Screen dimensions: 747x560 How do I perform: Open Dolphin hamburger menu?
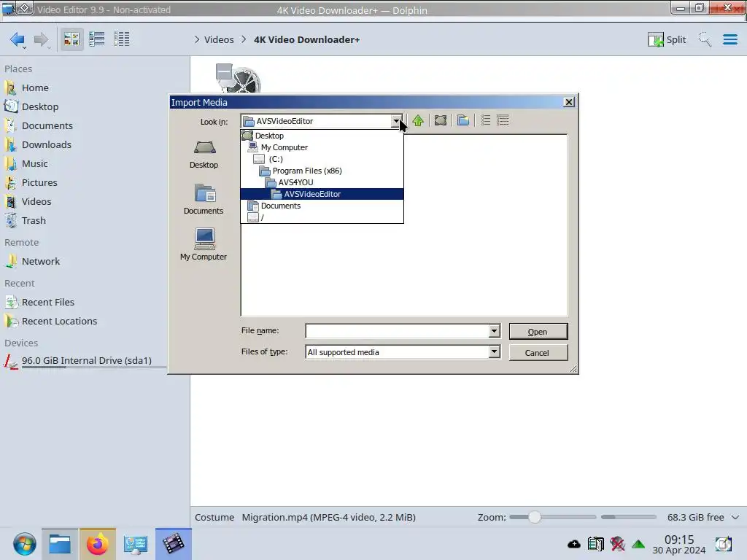729,39
